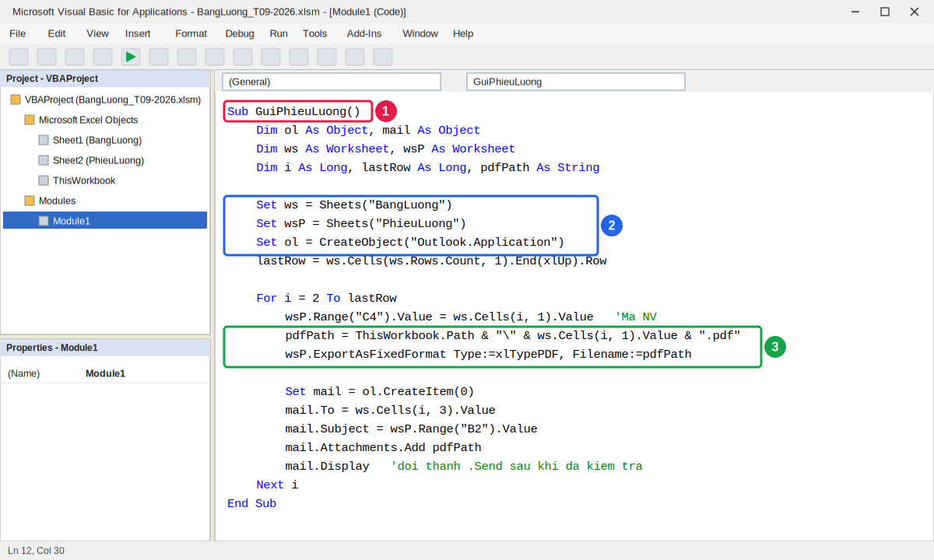Select ThisWorkbook in the project tree
Screen dimensions: 934x560
click(x=84, y=180)
